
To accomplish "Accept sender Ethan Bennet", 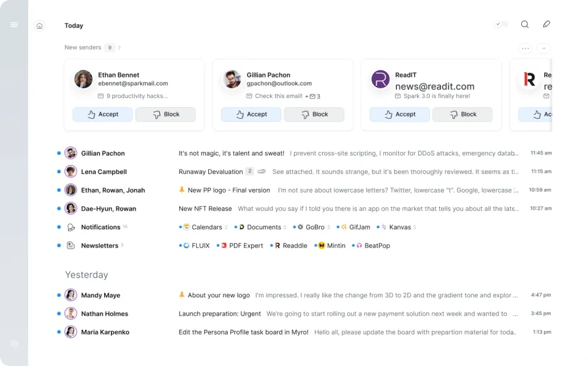I will point(102,115).
